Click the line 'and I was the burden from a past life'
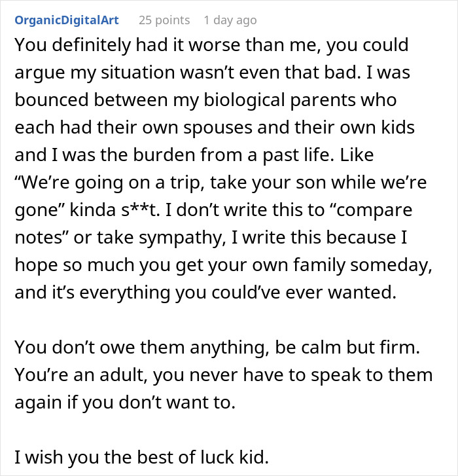 (x=194, y=155)
